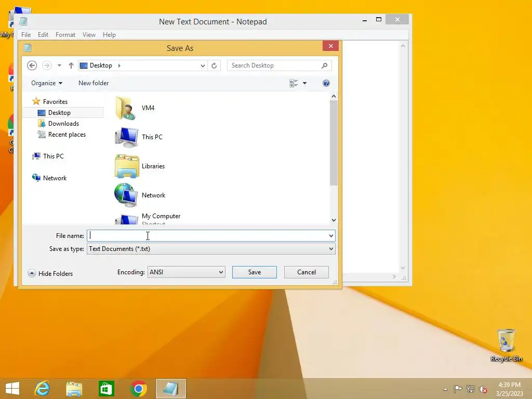Click the taskbar clock showing 4:39 PM
This screenshot has width=532, height=399.
pyautogui.click(x=509, y=389)
